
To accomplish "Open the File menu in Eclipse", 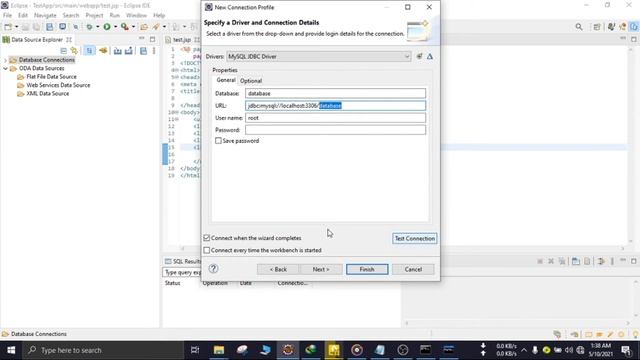I will coord(7,15).
